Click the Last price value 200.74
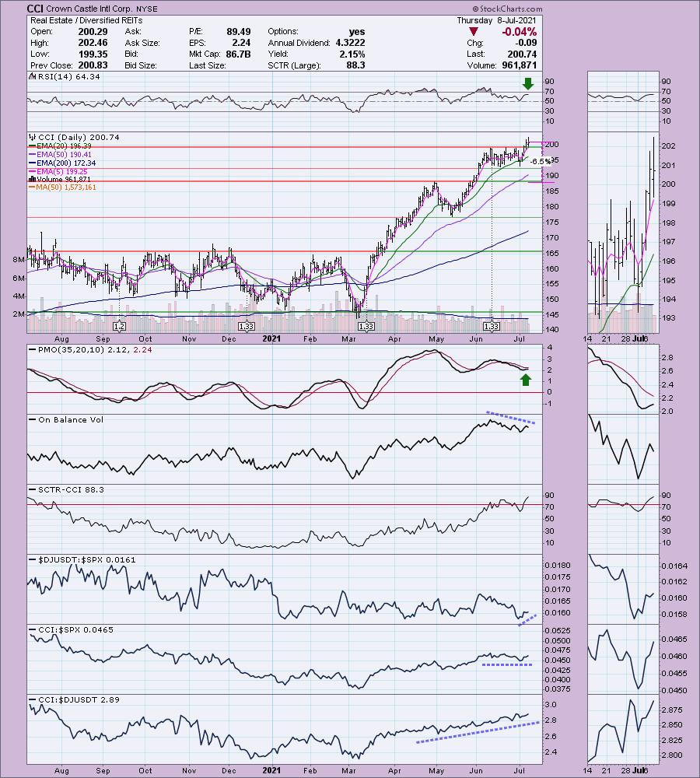The height and width of the screenshot is (778, 700). (522, 54)
